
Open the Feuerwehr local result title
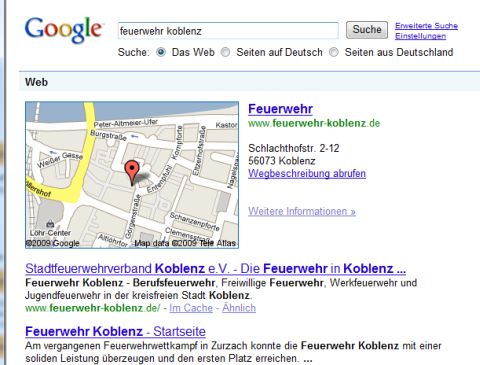point(280,109)
